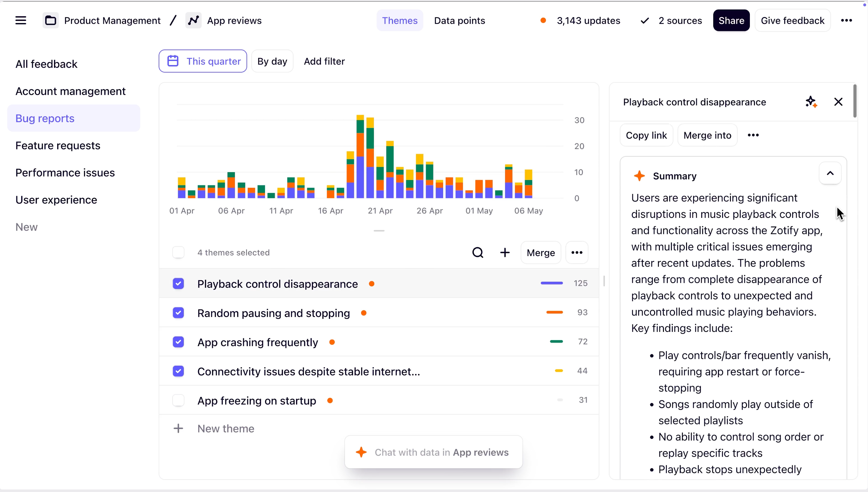Screen dimensions: 868x492
Task: Click the Share button
Action: (x=731, y=21)
